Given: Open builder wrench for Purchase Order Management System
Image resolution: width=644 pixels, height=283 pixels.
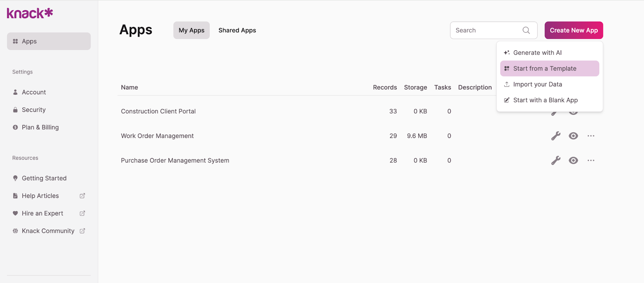Looking at the screenshot, I should 555,160.
